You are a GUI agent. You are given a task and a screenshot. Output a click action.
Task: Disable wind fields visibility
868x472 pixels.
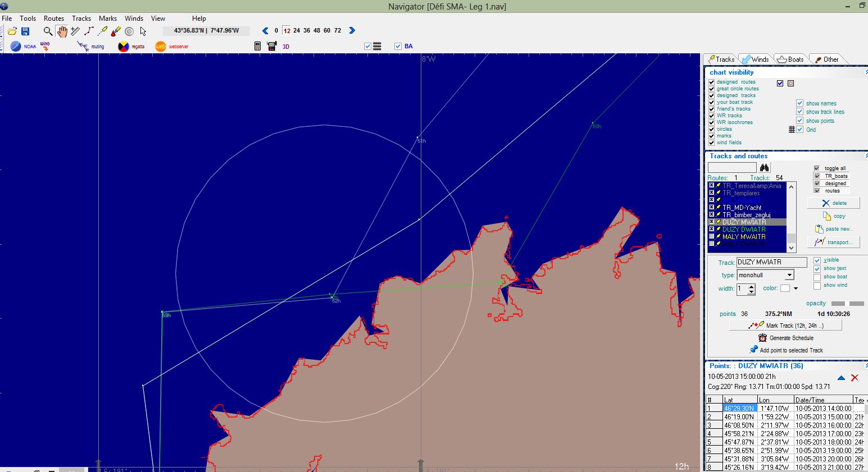coord(712,143)
